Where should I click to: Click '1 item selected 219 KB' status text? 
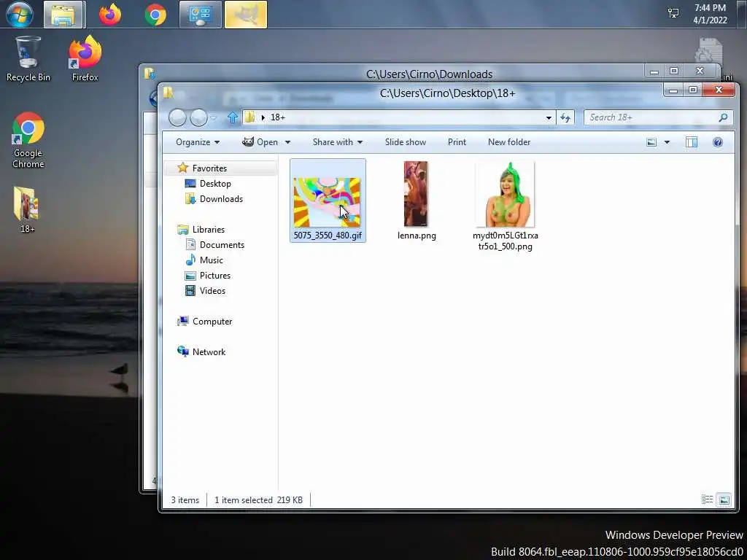(258, 500)
